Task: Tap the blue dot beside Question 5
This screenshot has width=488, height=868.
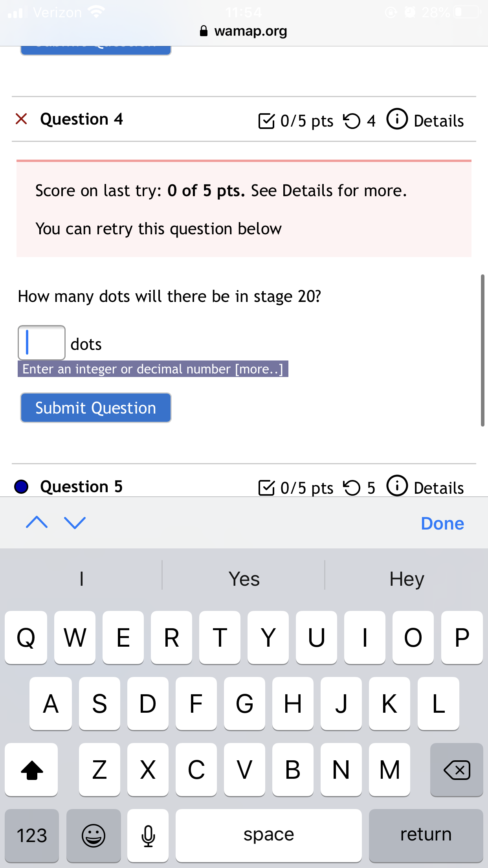Action: pos(21,487)
